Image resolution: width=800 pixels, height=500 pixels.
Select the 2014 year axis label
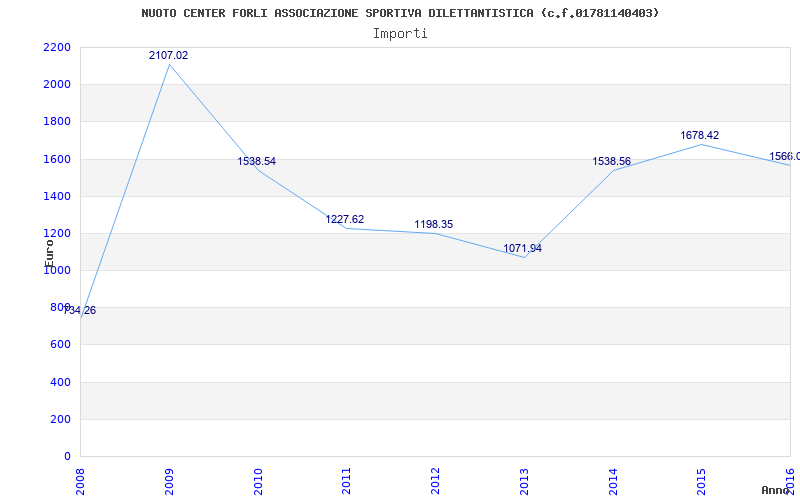click(613, 482)
